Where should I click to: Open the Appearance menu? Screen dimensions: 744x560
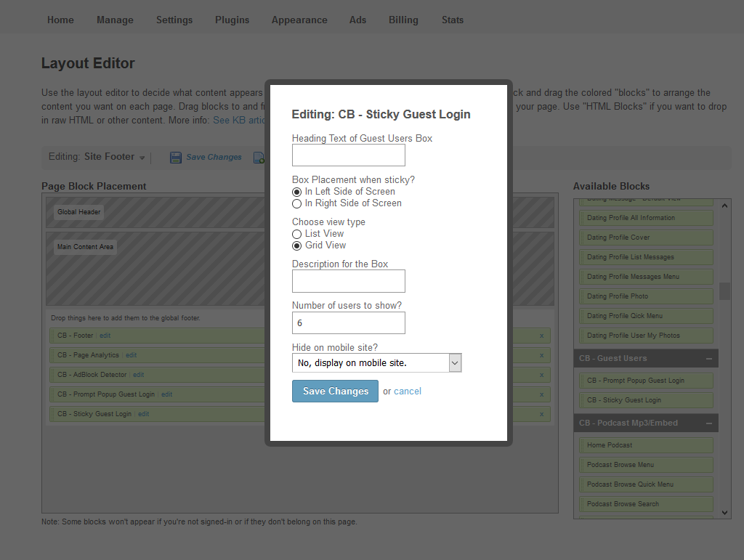pos(299,20)
